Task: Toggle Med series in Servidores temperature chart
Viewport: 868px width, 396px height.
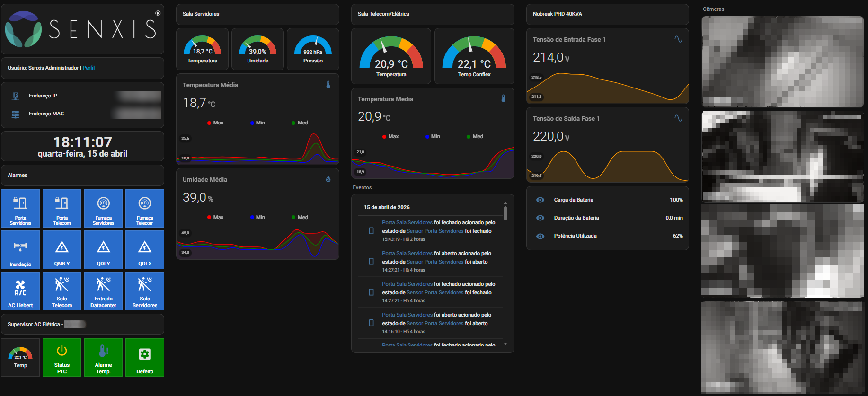Action: [300, 123]
